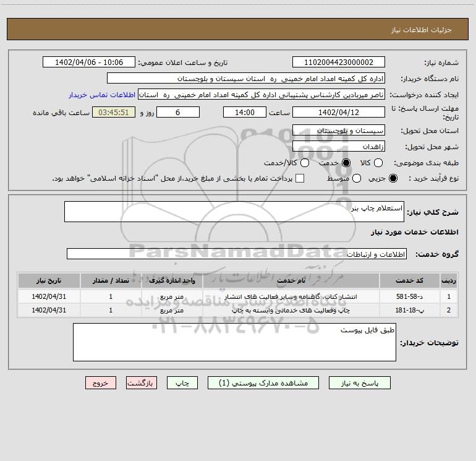Viewport: 476px width, 461px height.
Task: Click the طبقه بندی موضوعی label
Action: [x=426, y=163]
